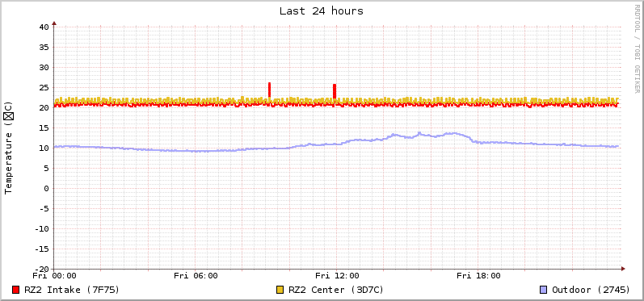644x301 pixels.
Task: Select the RZ2 Intake (7F75) legend label
Action: coord(72,290)
